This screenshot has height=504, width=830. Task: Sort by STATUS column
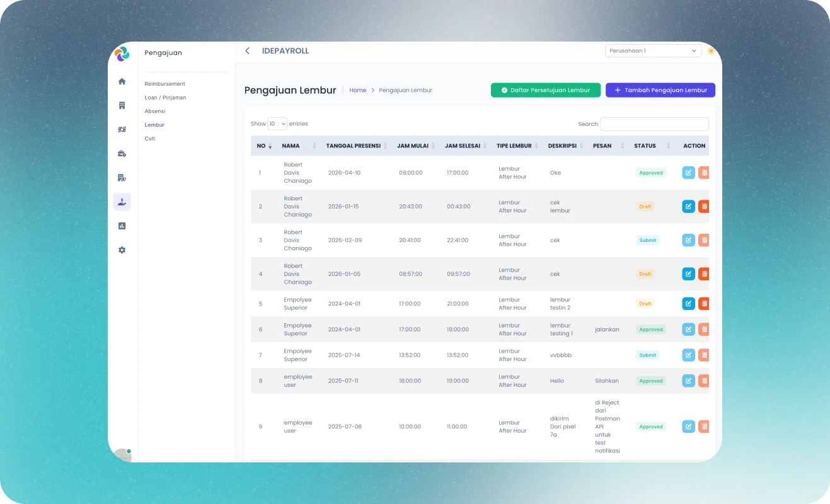pyautogui.click(x=650, y=146)
